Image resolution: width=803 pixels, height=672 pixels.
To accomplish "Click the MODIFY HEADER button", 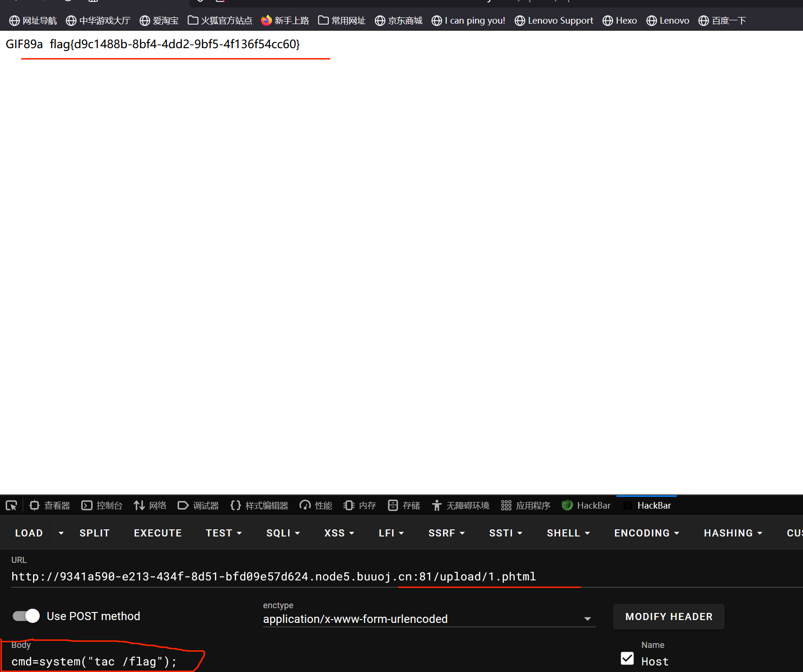I will pyautogui.click(x=668, y=616).
